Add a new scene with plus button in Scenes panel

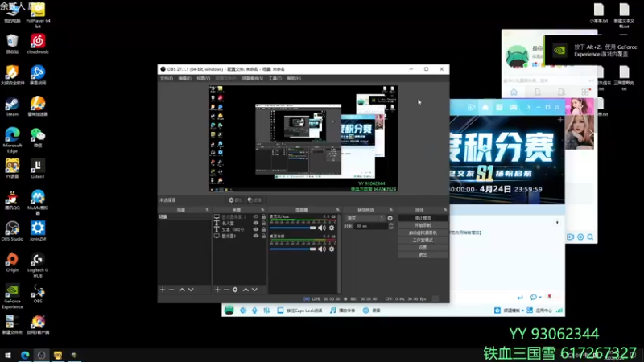coord(163,290)
